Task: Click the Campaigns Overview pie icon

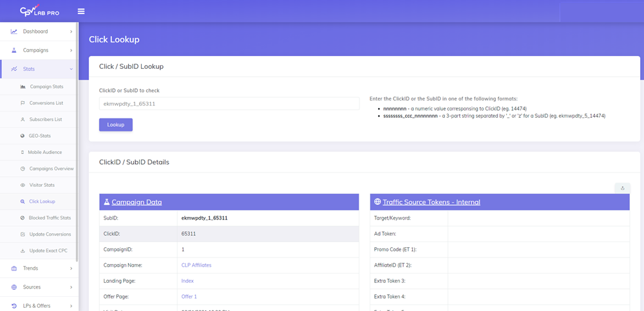Action: [x=23, y=169]
